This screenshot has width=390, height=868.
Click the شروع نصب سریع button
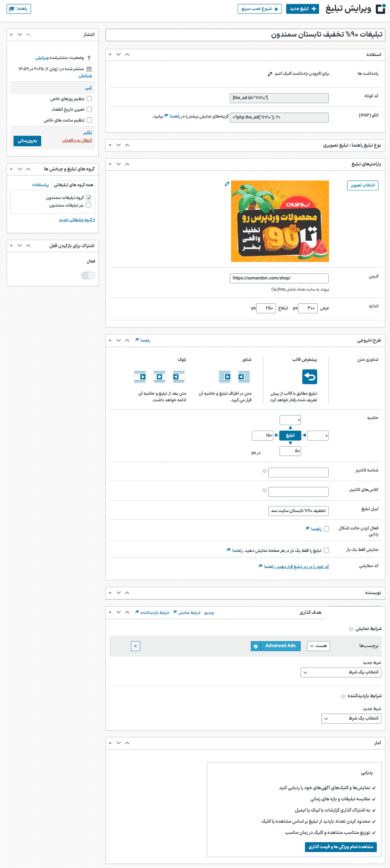tap(260, 9)
